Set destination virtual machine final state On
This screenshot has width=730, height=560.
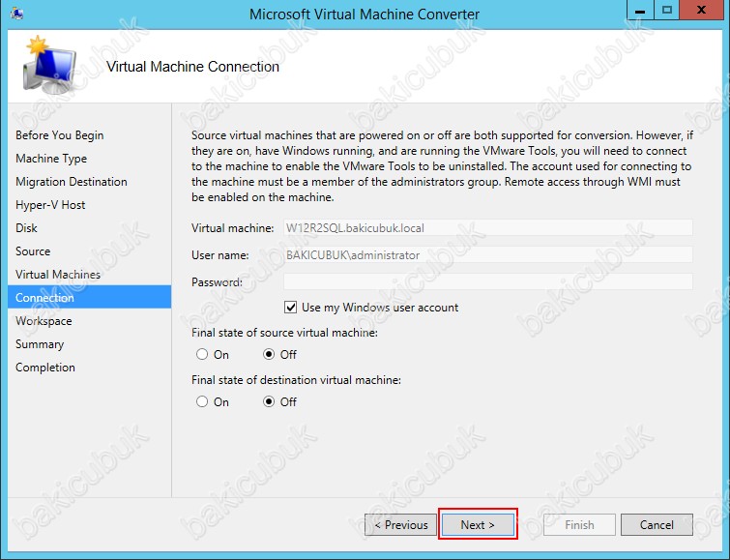202,401
